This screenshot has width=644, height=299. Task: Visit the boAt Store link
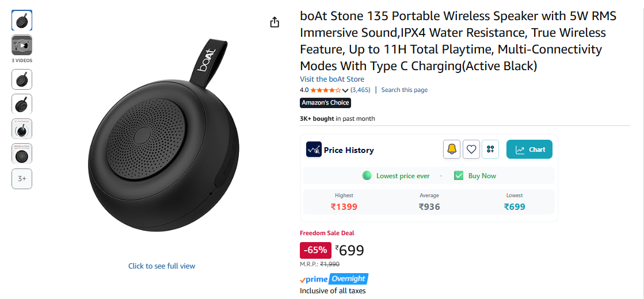[332, 79]
